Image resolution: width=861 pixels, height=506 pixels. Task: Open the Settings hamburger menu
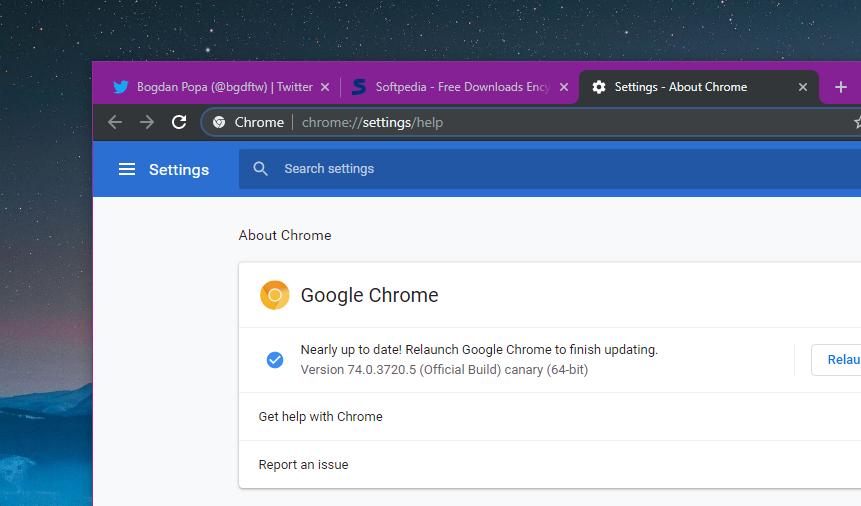tap(127, 169)
